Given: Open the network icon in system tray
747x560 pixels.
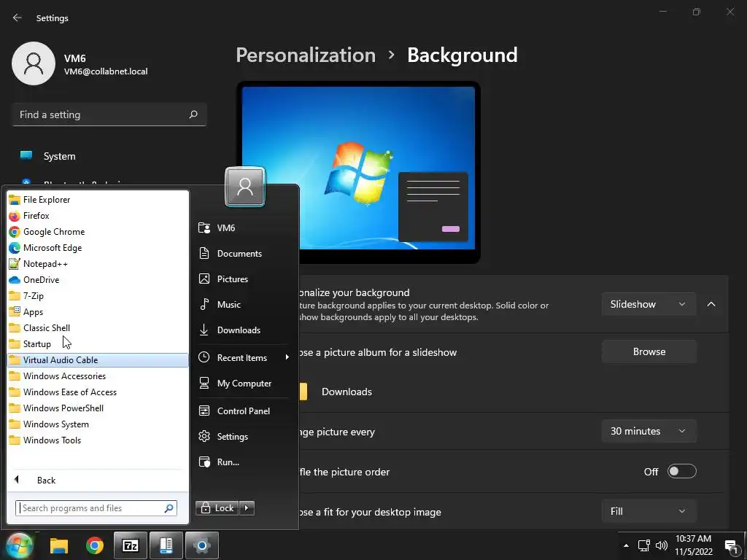Looking at the screenshot, I should 644,545.
